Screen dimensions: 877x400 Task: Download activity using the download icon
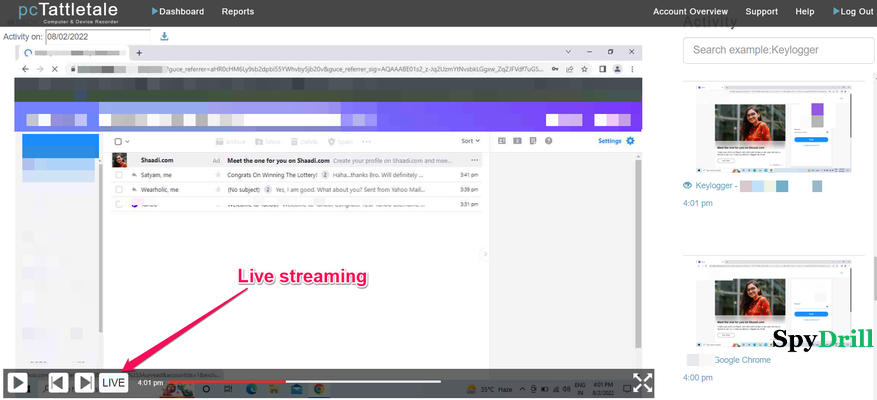coord(164,36)
